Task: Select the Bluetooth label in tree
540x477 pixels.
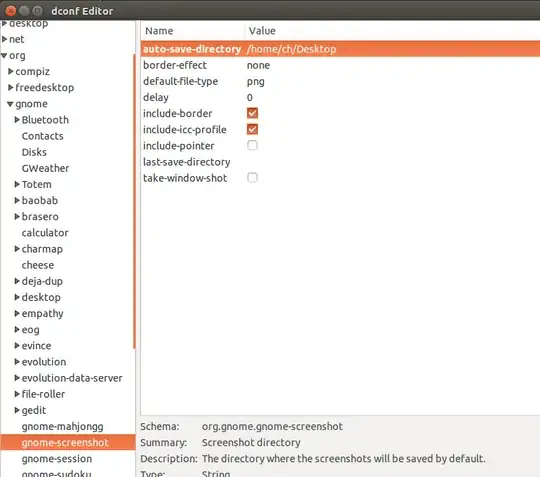Action: (x=45, y=120)
